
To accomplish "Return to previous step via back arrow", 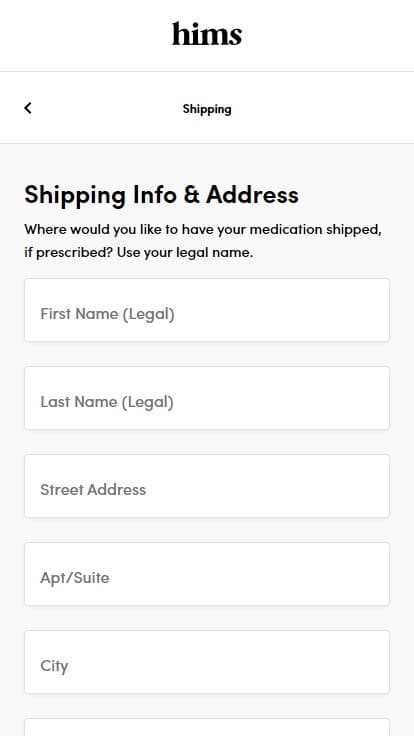I will pos(28,108).
